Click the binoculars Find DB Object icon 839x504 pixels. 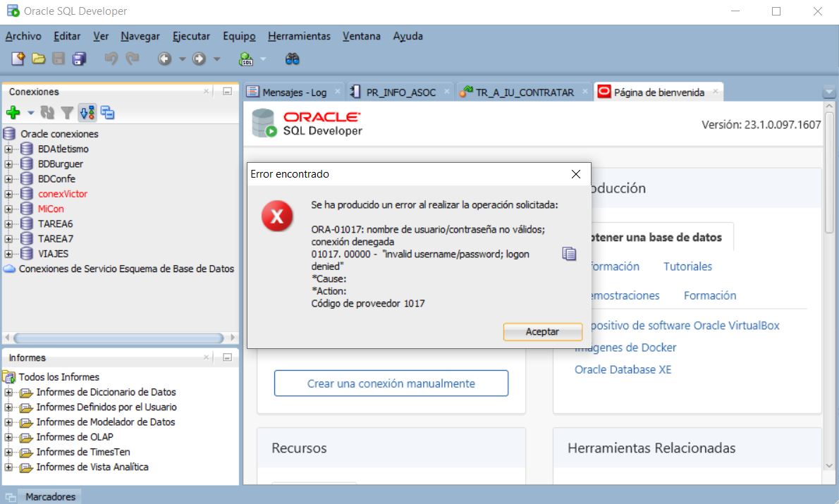292,59
